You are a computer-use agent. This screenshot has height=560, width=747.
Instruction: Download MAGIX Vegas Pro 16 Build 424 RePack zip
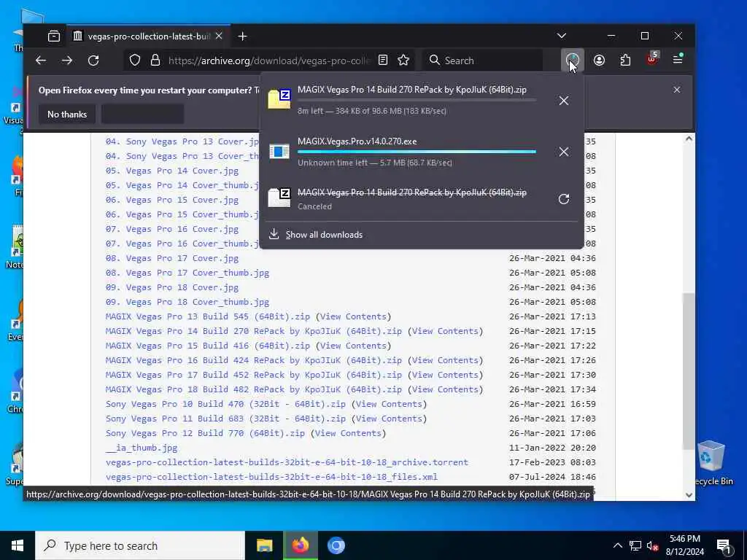click(253, 360)
